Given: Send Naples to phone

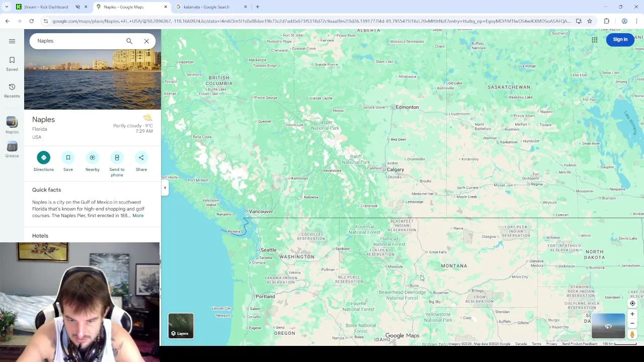Looking at the screenshot, I should pos(117,164).
